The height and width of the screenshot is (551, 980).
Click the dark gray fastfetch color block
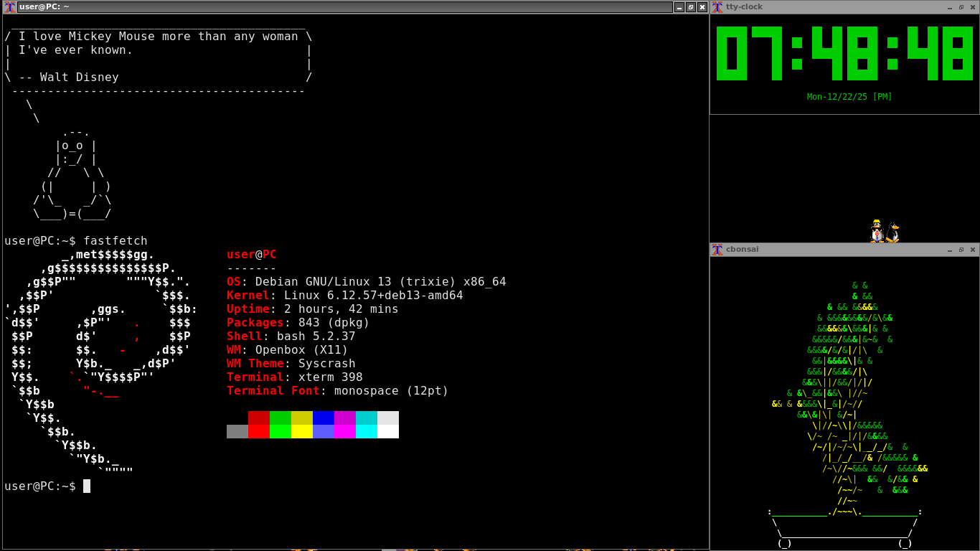click(237, 431)
